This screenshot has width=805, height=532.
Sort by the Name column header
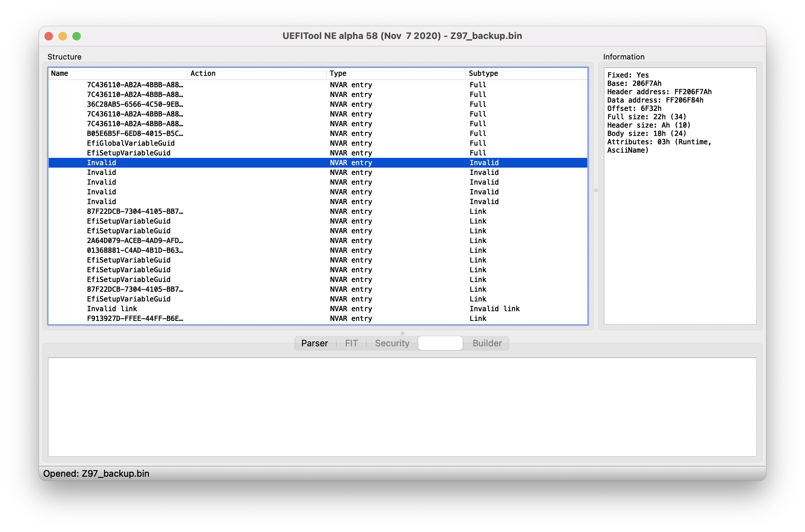click(118, 73)
